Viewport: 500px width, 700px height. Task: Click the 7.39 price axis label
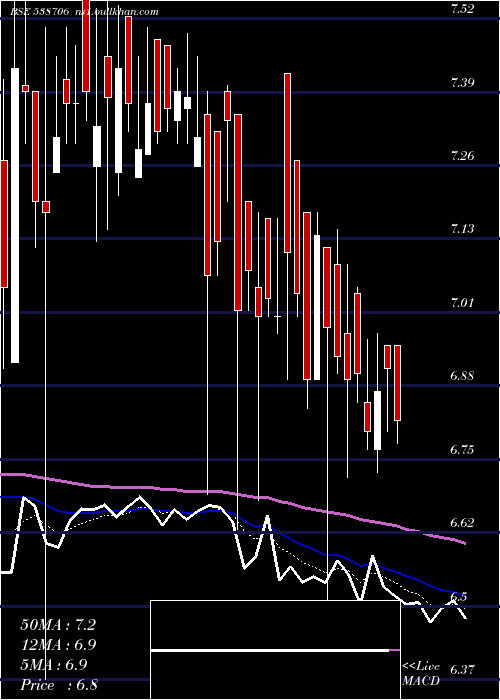click(462, 83)
